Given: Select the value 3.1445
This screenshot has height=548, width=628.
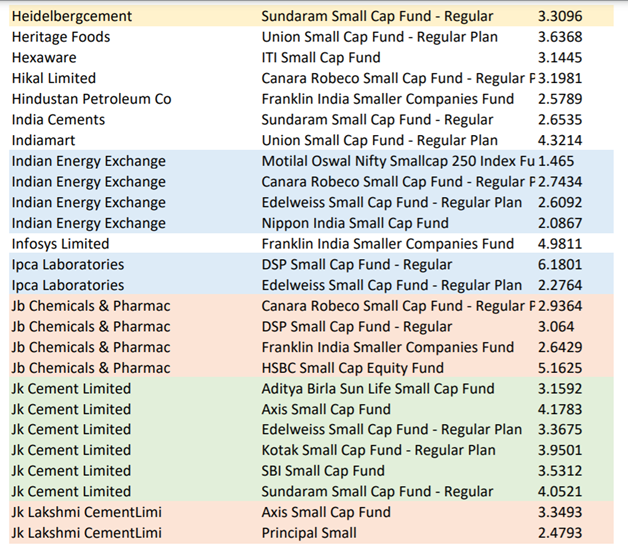Looking at the screenshot, I should [560, 58].
